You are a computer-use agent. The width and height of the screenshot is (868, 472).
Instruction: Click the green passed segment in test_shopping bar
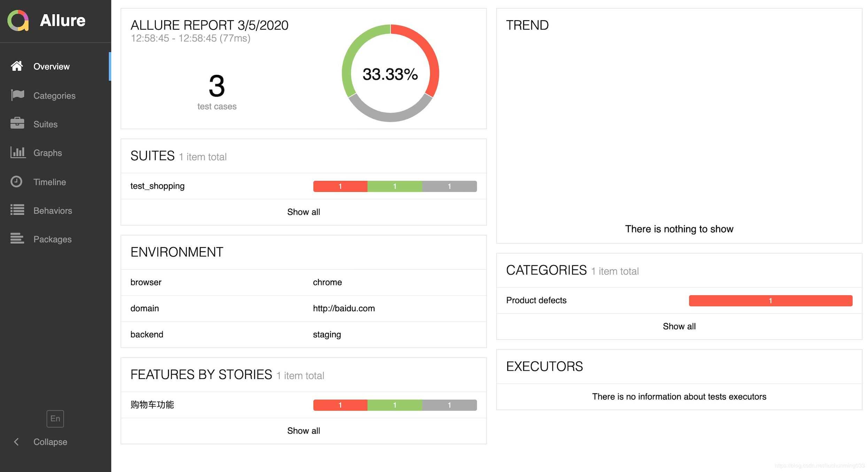(395, 186)
